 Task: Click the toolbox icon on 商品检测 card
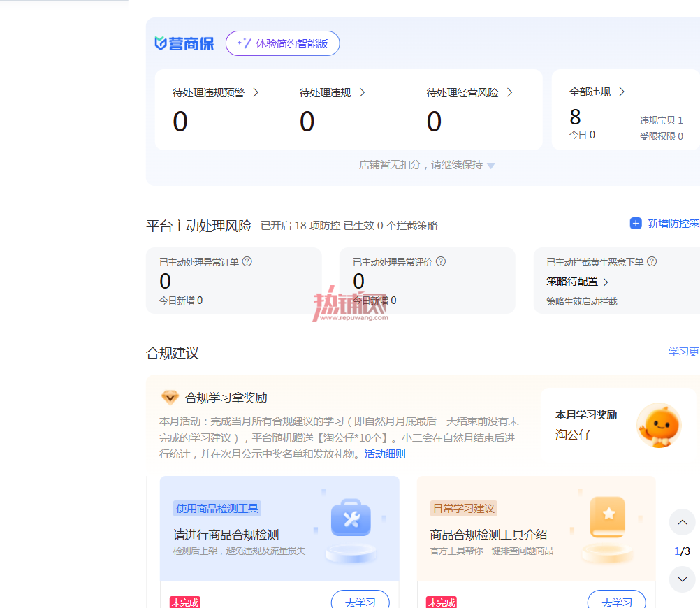351,519
